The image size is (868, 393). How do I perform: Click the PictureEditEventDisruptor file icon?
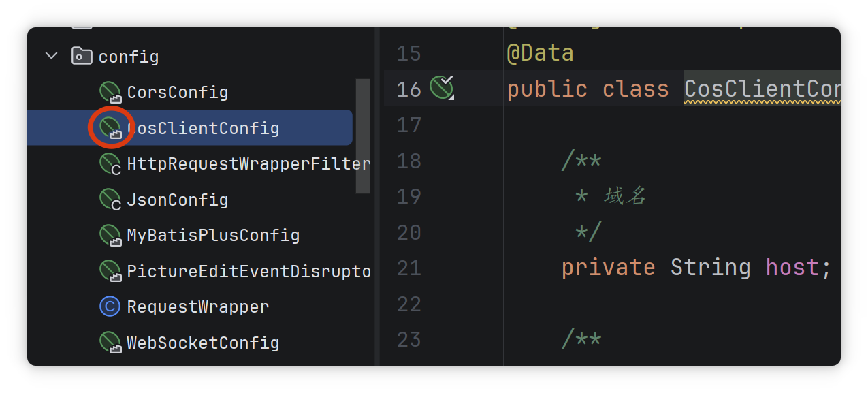(110, 271)
